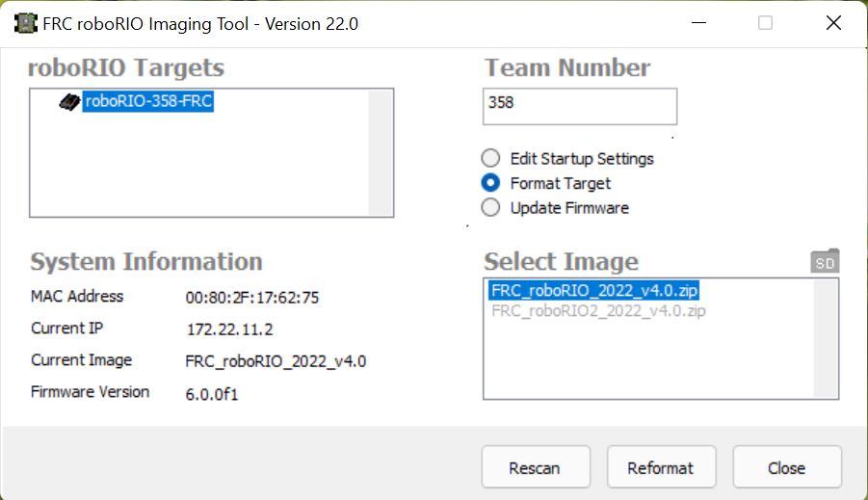Click the Current IP value 172.22.11.2
This screenshot has height=500, width=868.
pyautogui.click(x=229, y=329)
